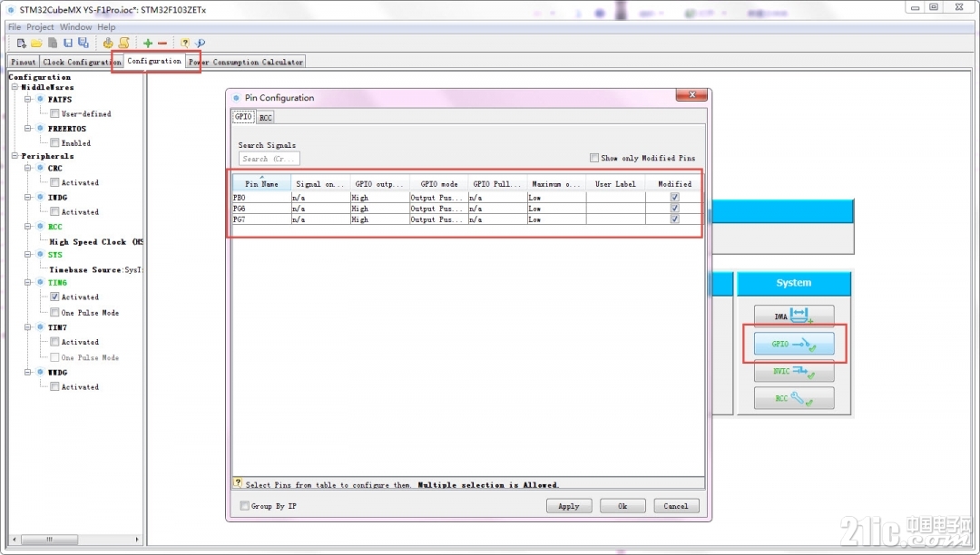Image resolution: width=980 pixels, height=555 pixels.
Task: Open the File menu
Action: (x=15, y=27)
